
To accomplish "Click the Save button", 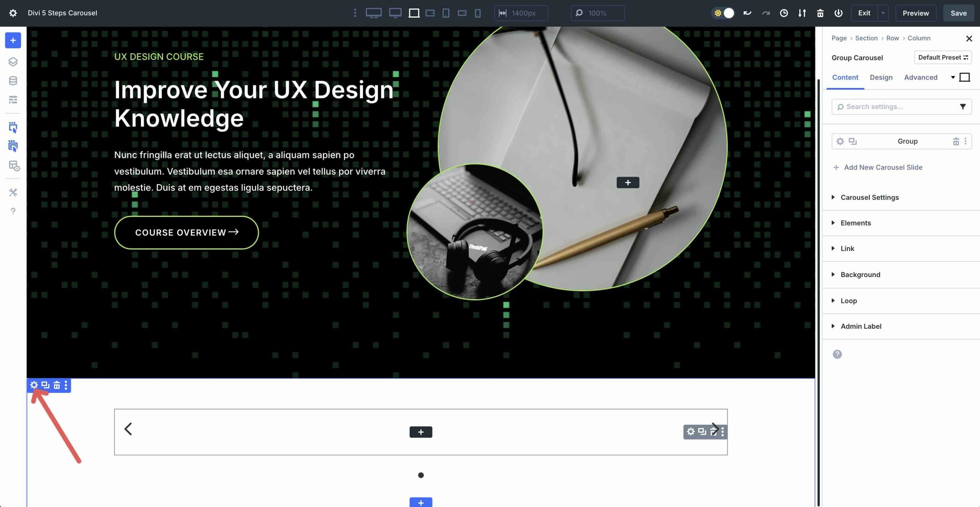I will pos(959,13).
